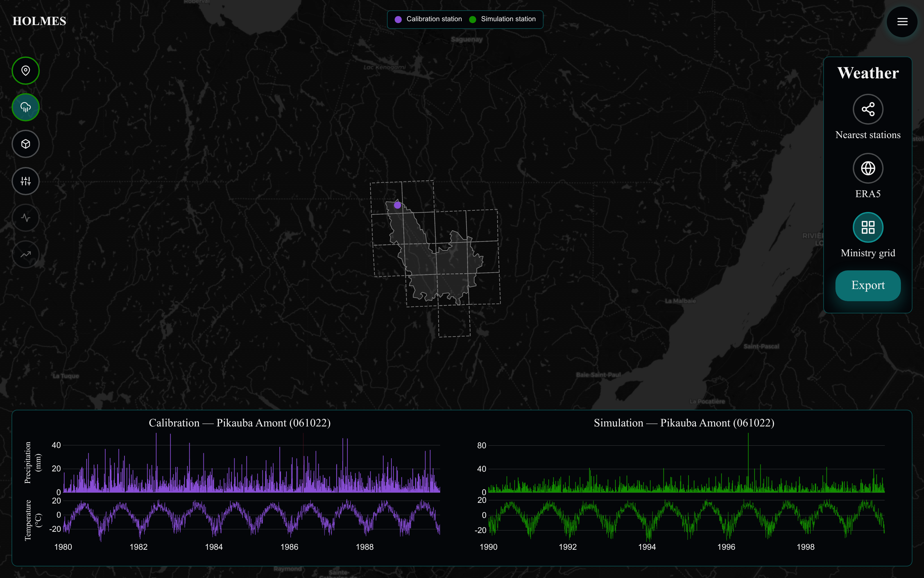The height and width of the screenshot is (578, 924).
Task: Click the Simulation station legend label
Action: (508, 19)
